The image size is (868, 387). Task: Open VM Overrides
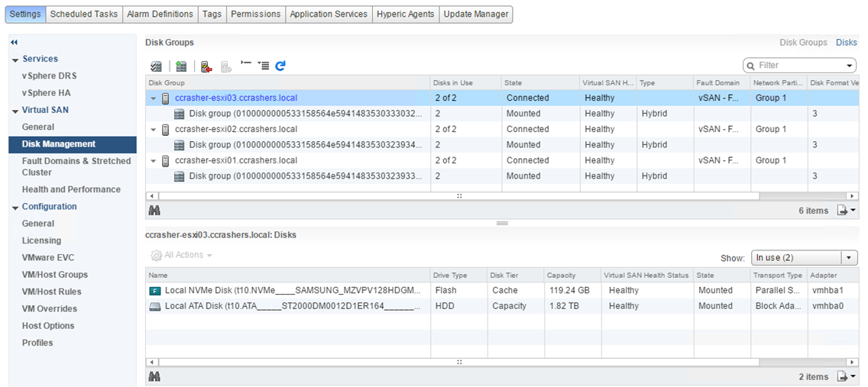pos(49,308)
